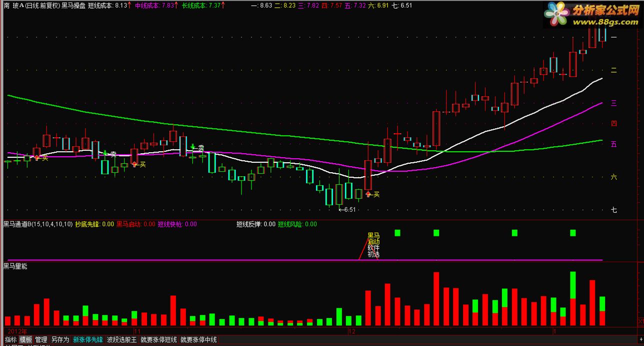Screen dimensions: 644x346
Task: Click the 六: 6.91 header value
Action: [x=378, y=6]
